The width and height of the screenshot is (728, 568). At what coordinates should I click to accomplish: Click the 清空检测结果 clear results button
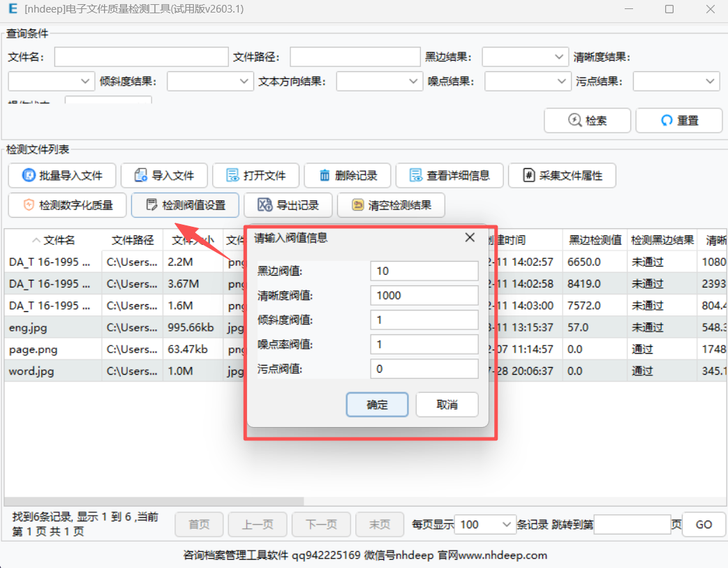(391, 205)
